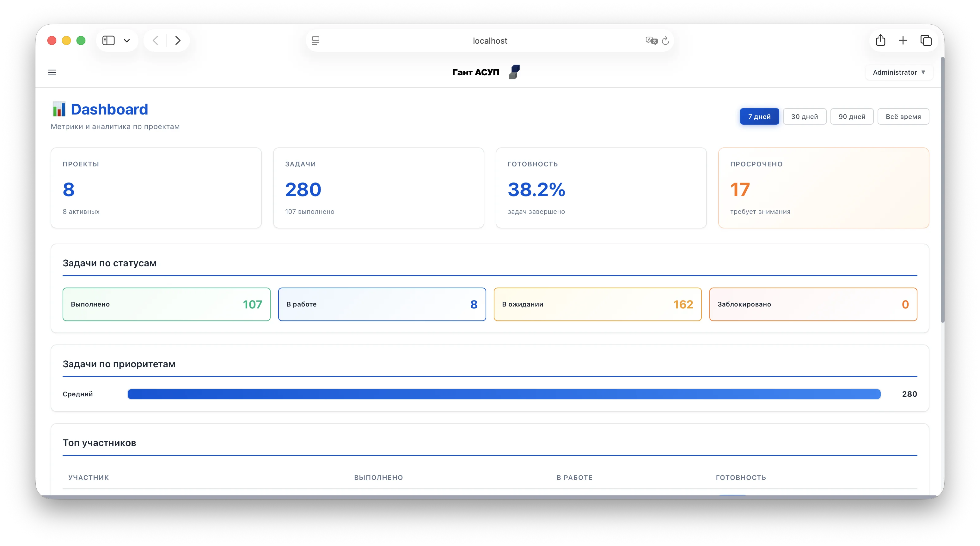This screenshot has height=546, width=980.
Task: Reload the localhost page
Action: 665,41
